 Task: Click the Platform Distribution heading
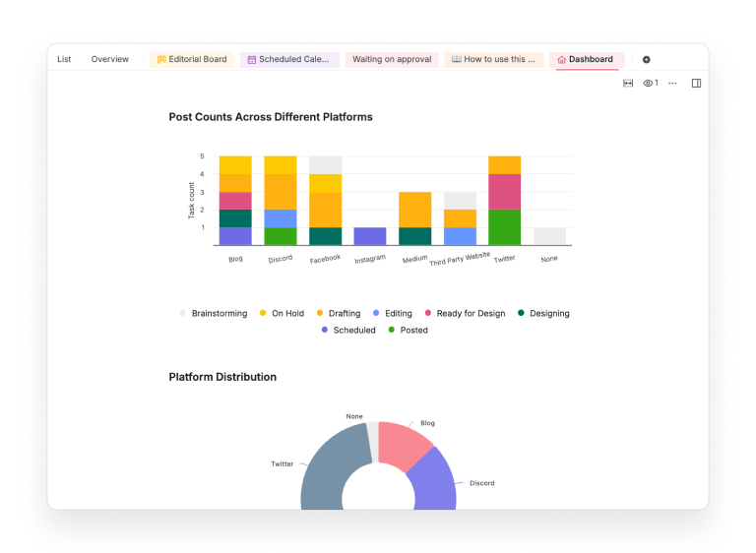click(222, 377)
